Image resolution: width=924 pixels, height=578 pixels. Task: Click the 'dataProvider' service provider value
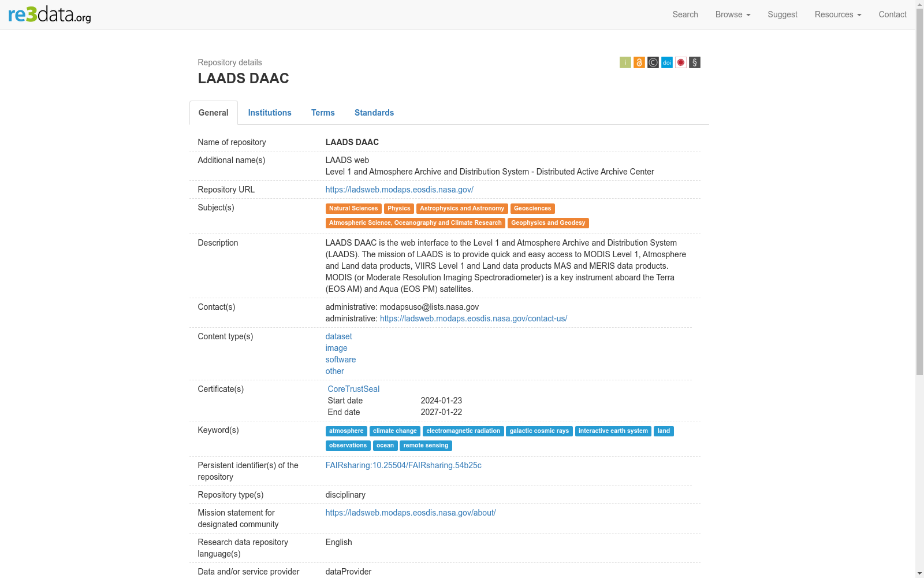(x=348, y=572)
